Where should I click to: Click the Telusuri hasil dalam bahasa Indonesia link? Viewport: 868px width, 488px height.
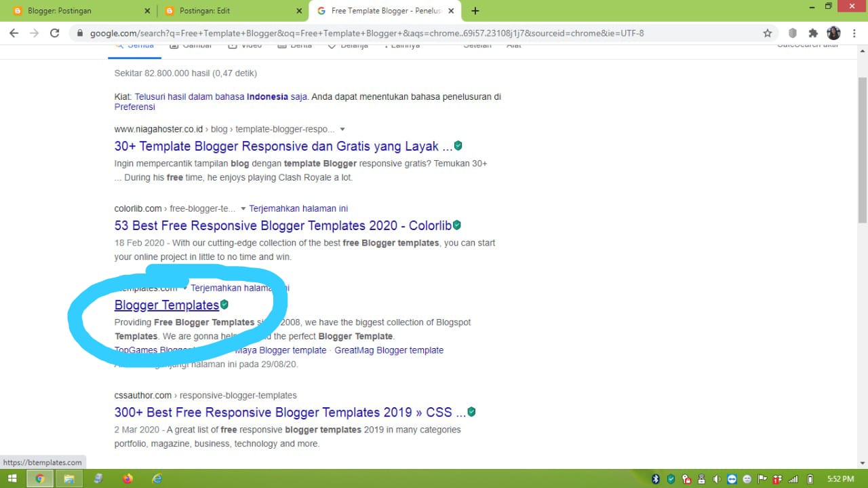pos(221,96)
